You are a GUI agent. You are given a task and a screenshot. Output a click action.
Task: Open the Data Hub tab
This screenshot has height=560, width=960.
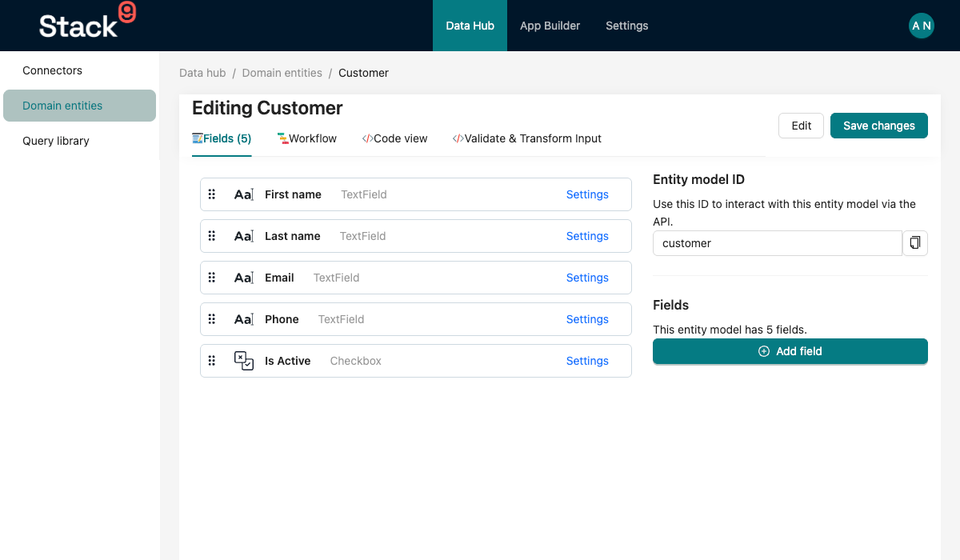pyautogui.click(x=470, y=26)
